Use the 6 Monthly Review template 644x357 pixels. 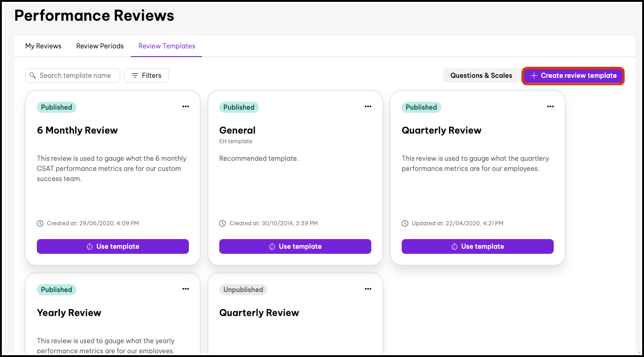(x=113, y=246)
